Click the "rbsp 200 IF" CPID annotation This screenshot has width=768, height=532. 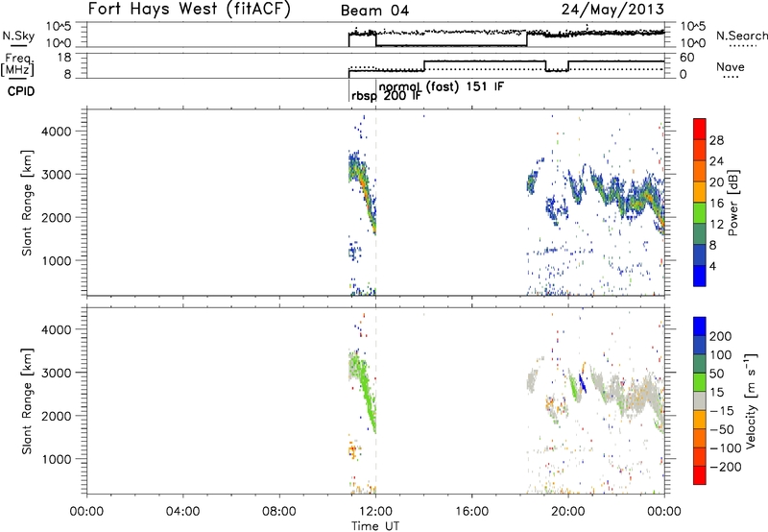pyautogui.click(x=386, y=96)
